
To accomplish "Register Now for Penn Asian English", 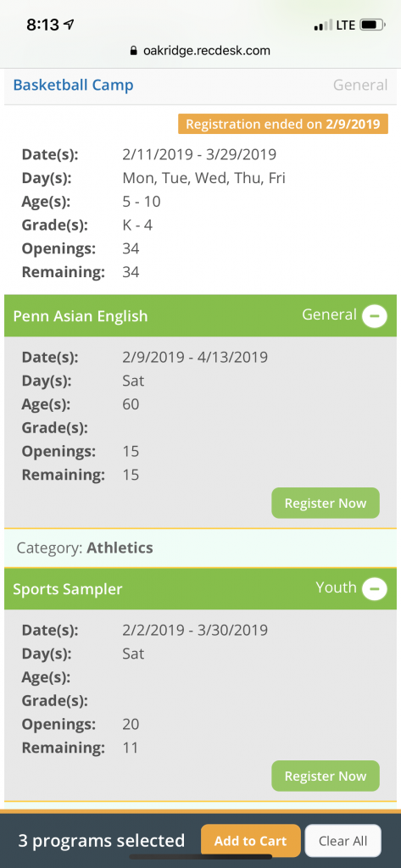I will (325, 504).
